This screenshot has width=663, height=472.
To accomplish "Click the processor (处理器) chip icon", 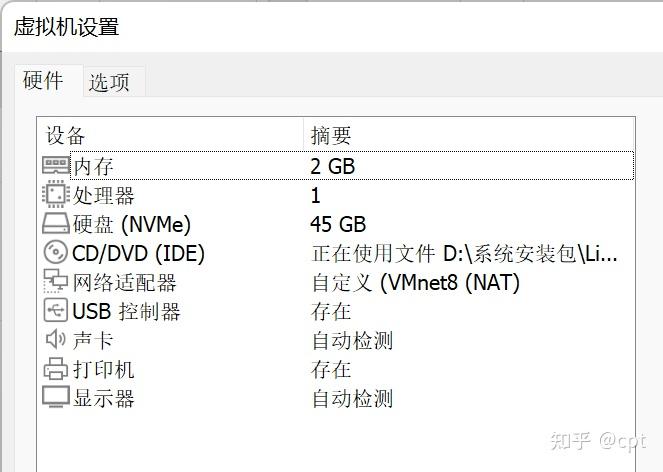I will click(56, 195).
